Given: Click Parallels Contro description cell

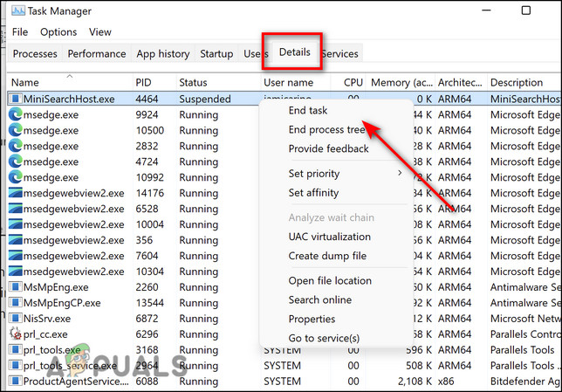Looking at the screenshot, I should pos(525,334).
